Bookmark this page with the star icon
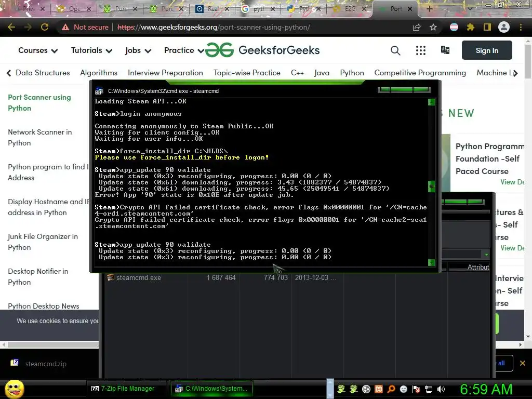The width and height of the screenshot is (532, 399). [x=433, y=27]
